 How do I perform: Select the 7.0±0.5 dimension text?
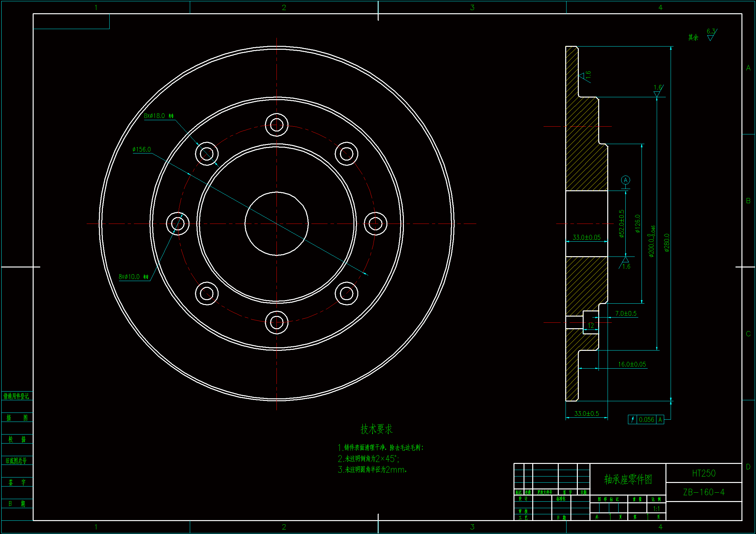tap(626, 314)
